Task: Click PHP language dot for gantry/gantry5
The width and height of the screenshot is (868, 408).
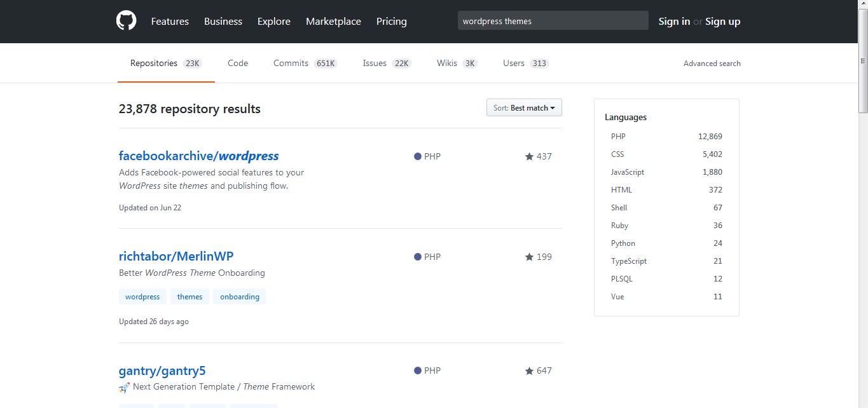Action: pos(418,371)
